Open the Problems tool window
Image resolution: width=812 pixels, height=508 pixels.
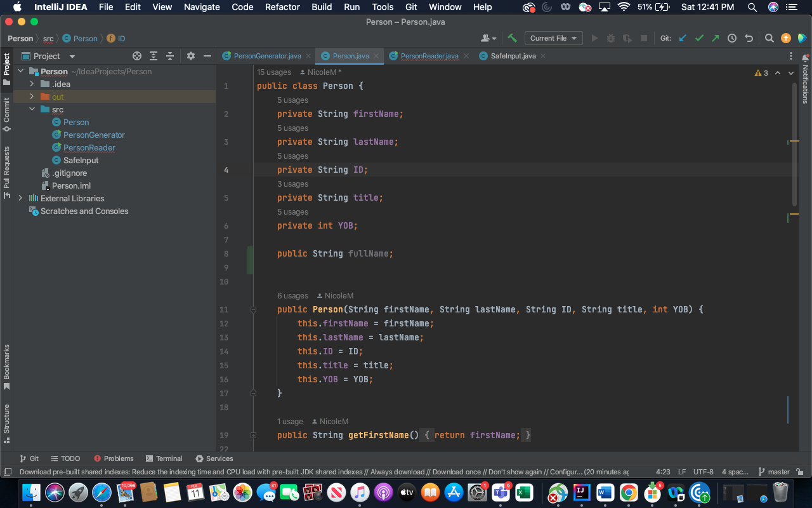coord(114,458)
